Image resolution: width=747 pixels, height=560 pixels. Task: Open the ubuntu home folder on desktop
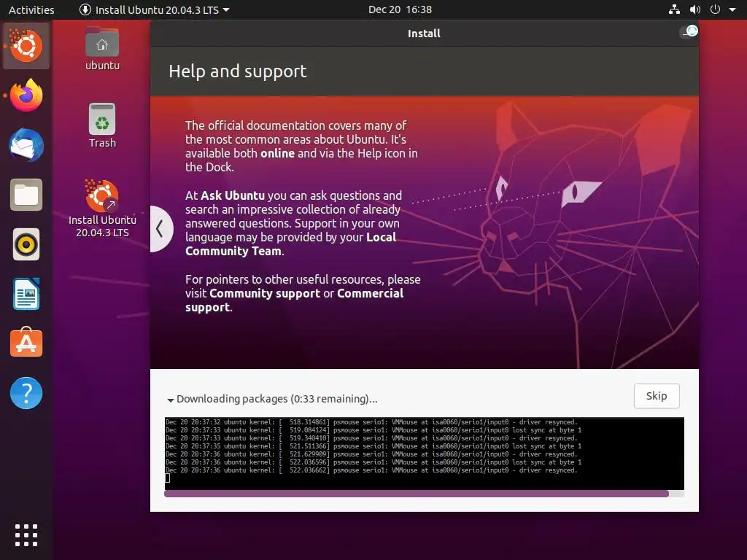102,49
